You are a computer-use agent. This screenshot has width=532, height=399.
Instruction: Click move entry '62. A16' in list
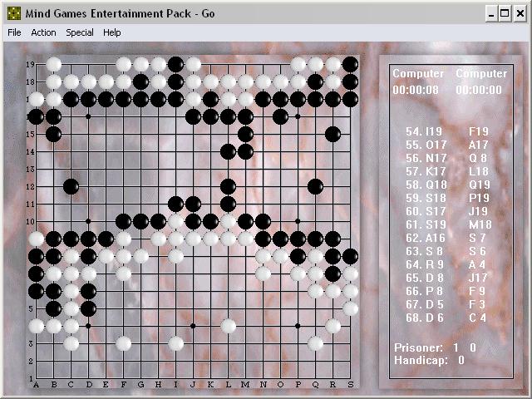[x=426, y=239]
